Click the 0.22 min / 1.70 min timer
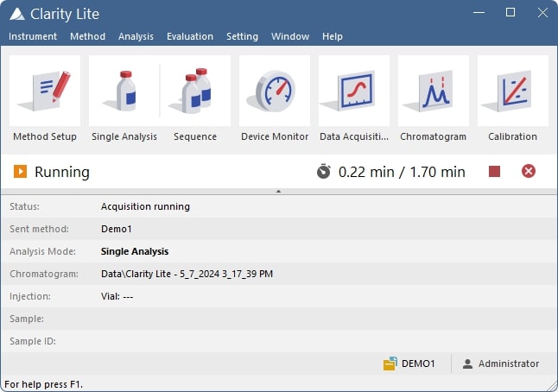This screenshot has width=558, height=392. pyautogui.click(x=402, y=172)
